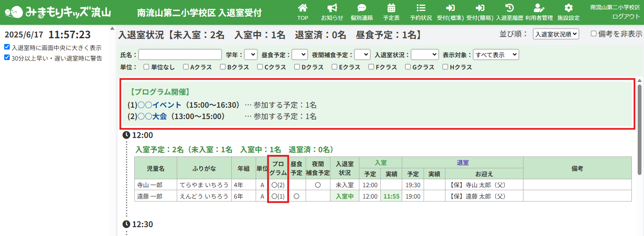Open 利用者管理 user edit icon

click(539, 8)
